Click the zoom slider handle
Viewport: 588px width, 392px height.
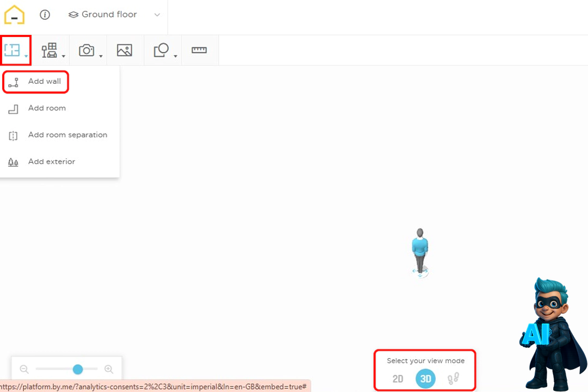[78, 370]
